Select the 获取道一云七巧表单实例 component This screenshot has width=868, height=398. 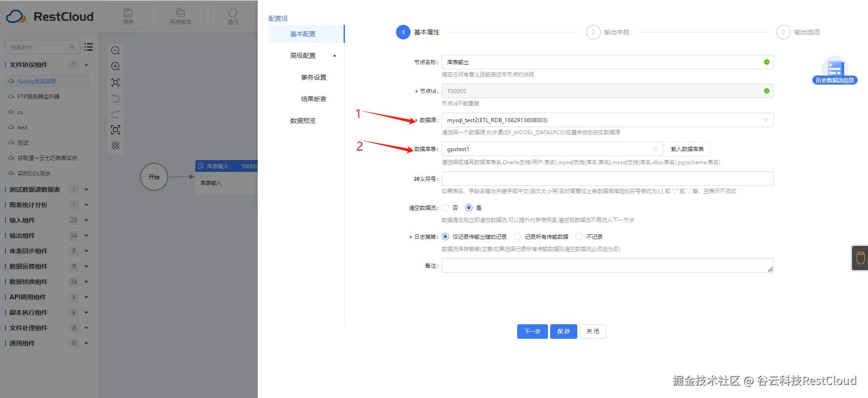47,158
